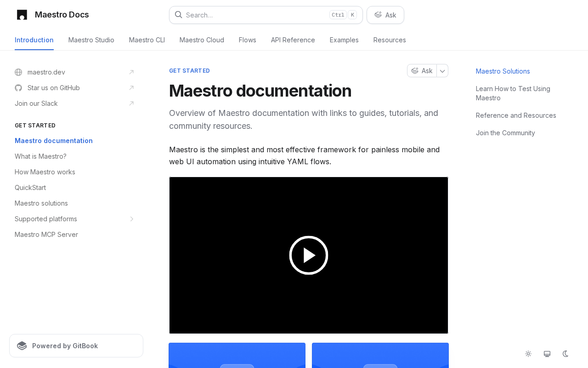Select system theme with monitor icon
The width and height of the screenshot is (588, 368).
coord(547,354)
